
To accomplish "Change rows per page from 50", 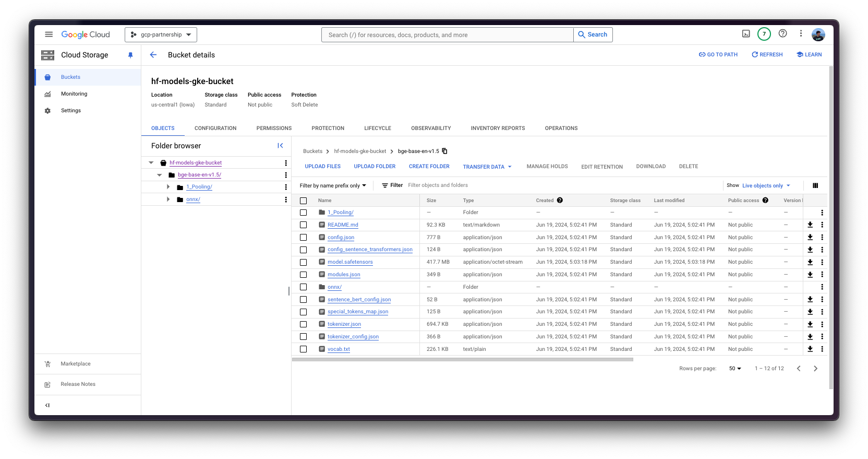I will click(x=735, y=369).
